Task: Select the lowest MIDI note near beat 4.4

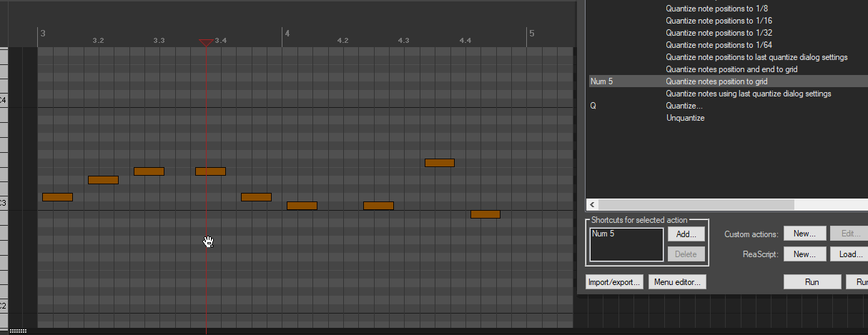Action: pos(485,214)
